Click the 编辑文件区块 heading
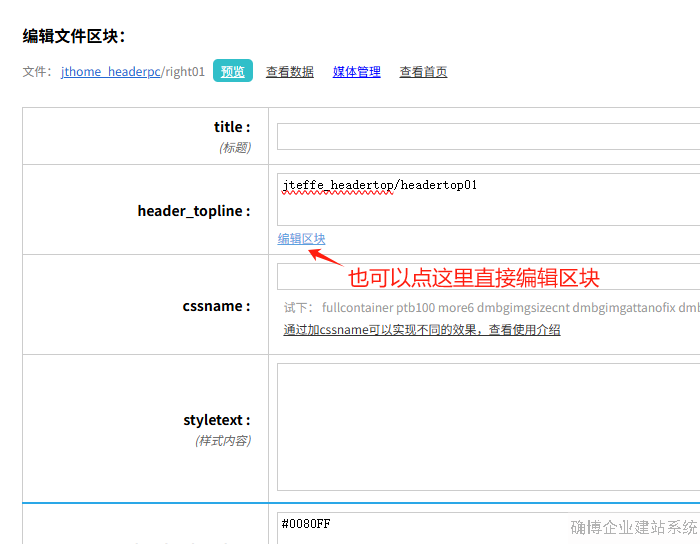This screenshot has height=544, width=700. [x=74, y=36]
